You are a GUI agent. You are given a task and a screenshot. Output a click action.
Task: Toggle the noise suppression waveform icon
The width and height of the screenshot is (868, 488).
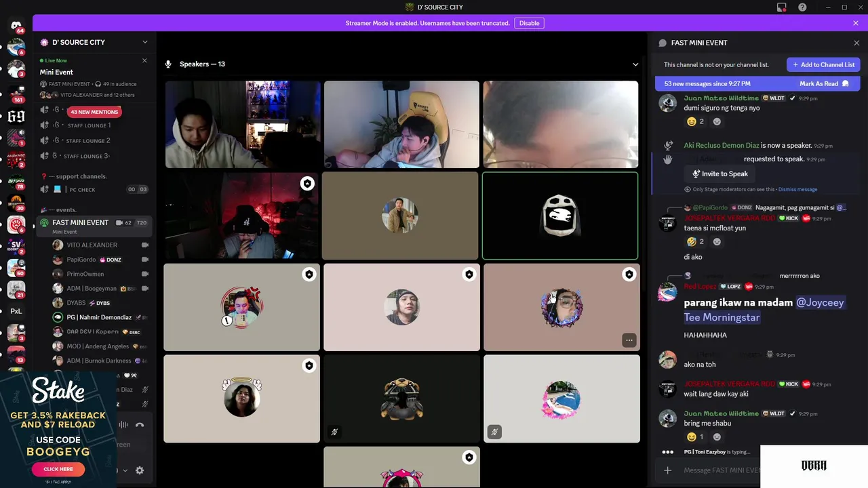[x=123, y=425]
